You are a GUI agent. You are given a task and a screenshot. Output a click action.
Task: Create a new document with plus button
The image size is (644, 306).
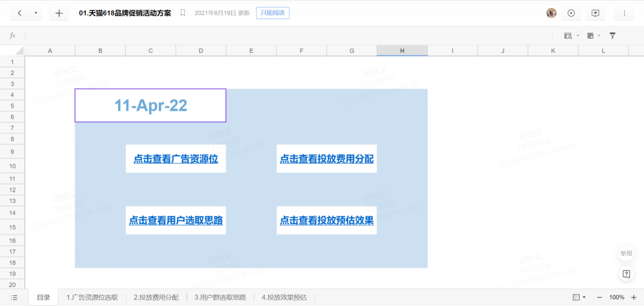[x=58, y=13]
